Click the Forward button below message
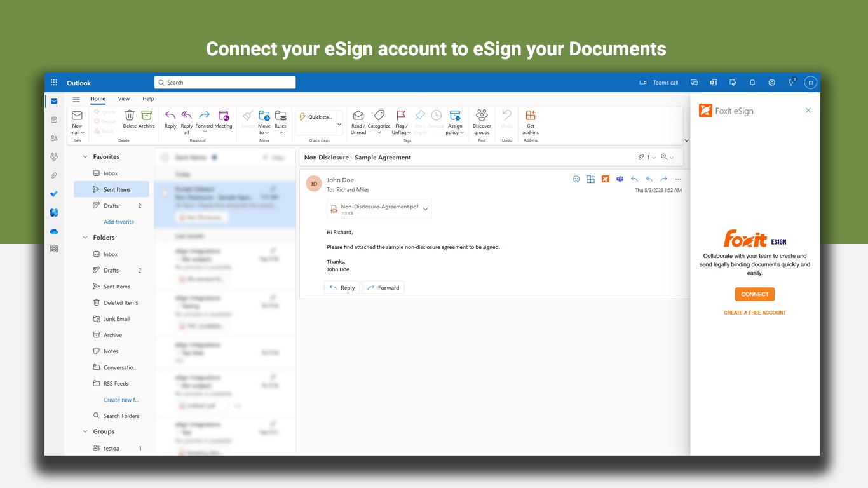Screen dimensions: 868x488 point(383,288)
